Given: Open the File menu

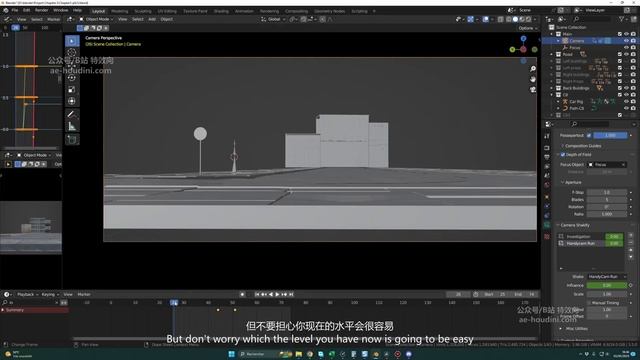Looking at the screenshot, I should pos(15,10).
